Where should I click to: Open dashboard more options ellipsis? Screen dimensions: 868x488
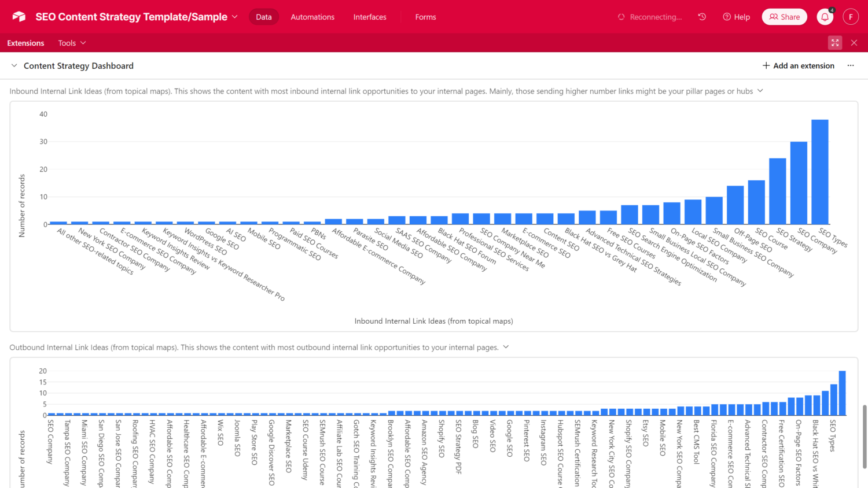[x=851, y=66]
